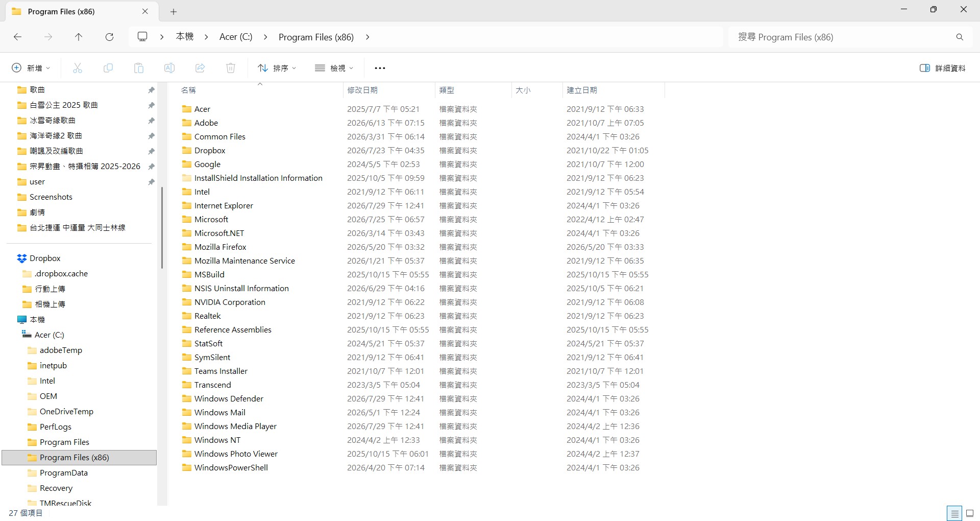Refresh the current folder view
The height and width of the screenshot is (521, 980).
tap(109, 37)
